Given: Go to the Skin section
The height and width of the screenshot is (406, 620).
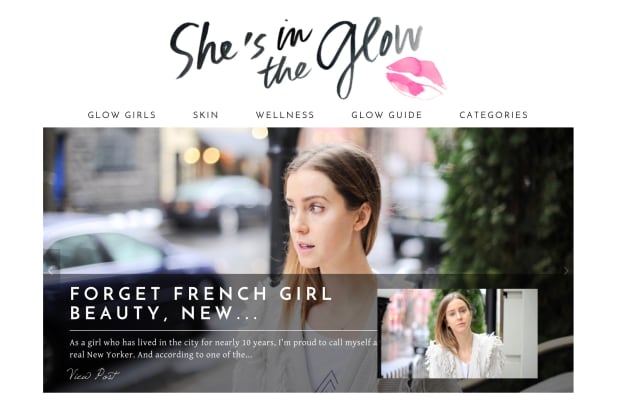Looking at the screenshot, I should point(206,115).
